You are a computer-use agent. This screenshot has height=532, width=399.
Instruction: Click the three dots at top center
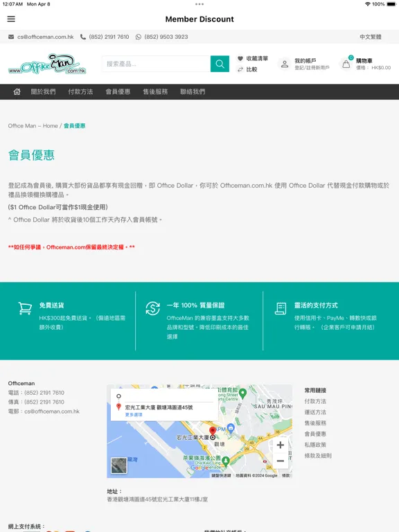199,4
